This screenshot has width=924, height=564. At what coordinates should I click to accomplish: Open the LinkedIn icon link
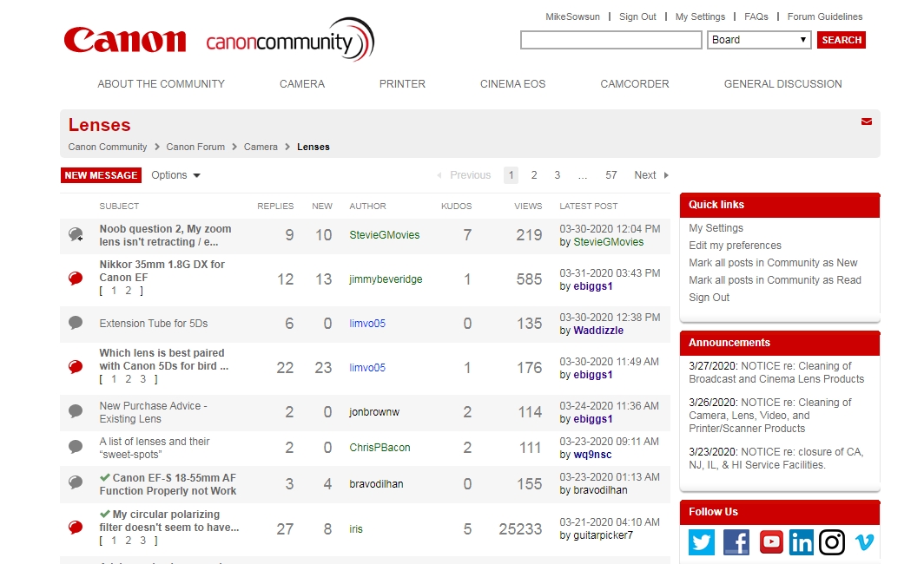[x=801, y=542]
